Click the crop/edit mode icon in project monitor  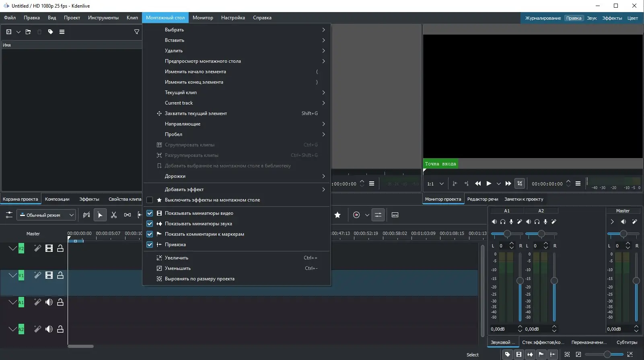tap(520, 183)
